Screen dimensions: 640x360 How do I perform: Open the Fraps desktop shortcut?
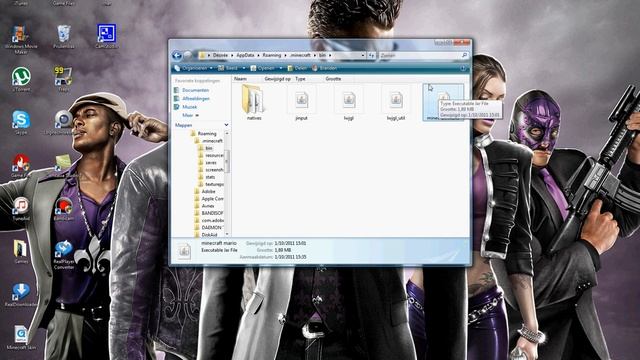(x=63, y=79)
